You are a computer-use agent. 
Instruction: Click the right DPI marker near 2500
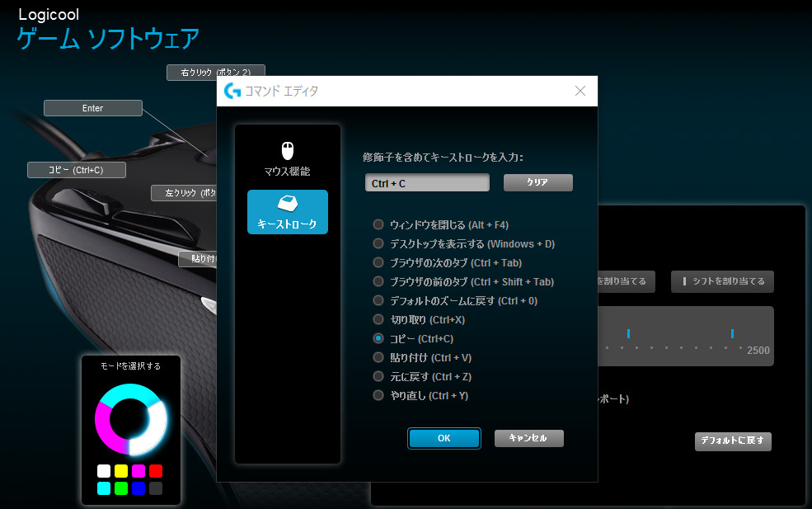732,333
